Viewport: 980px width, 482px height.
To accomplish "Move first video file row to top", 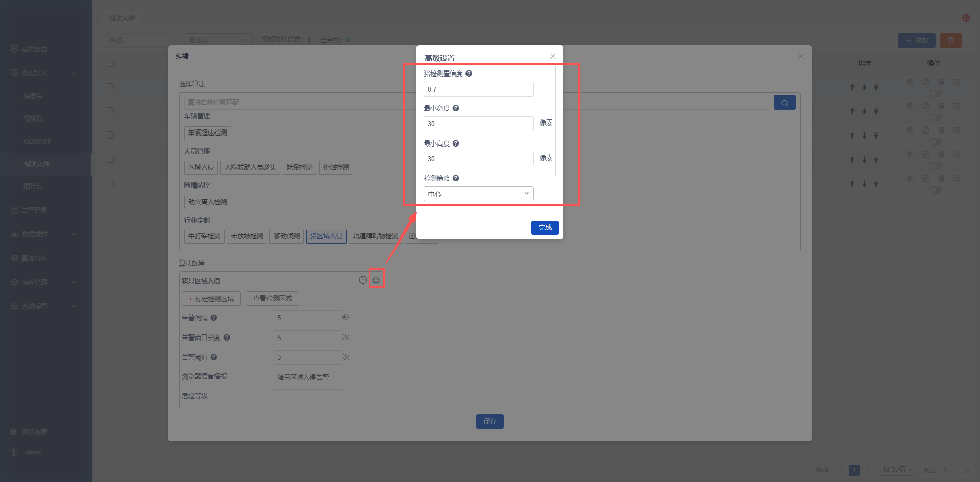I will point(876,87).
